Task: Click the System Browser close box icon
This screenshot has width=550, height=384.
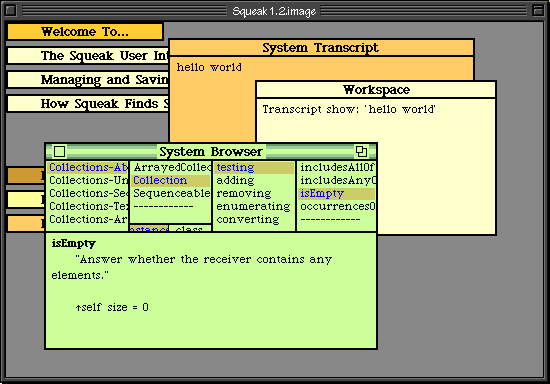Action: (x=59, y=151)
